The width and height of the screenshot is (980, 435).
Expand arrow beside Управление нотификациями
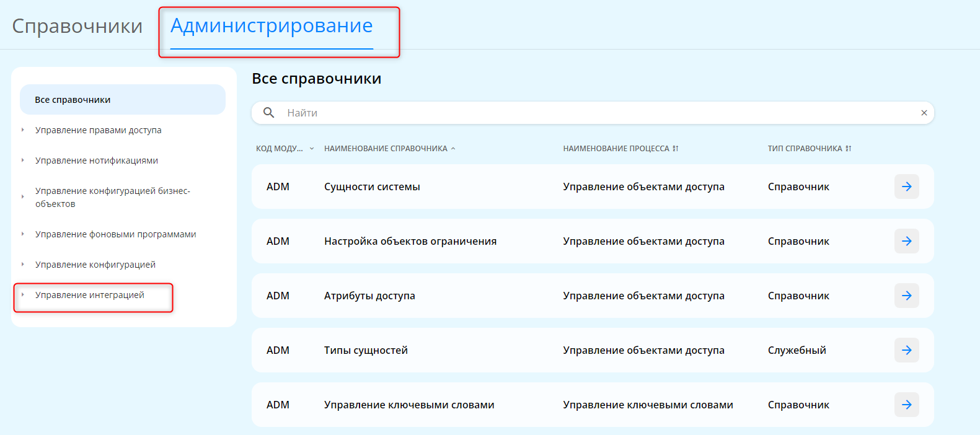23,160
